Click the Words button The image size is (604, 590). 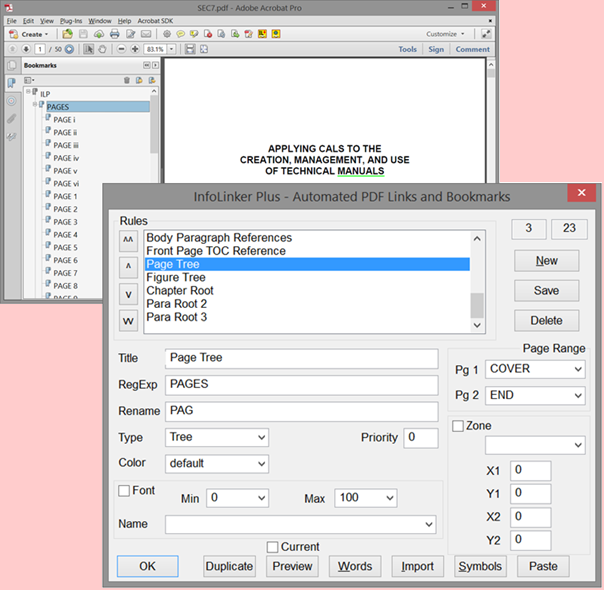[x=355, y=566]
